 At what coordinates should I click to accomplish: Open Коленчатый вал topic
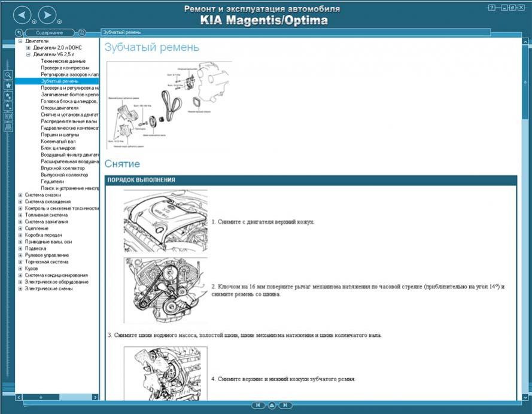(x=58, y=141)
